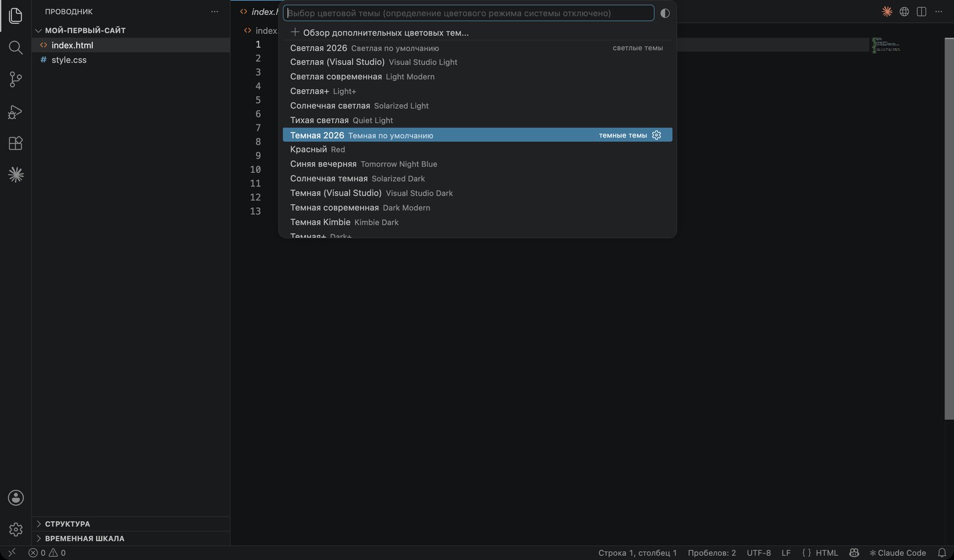Change file encoding via UTF-8
Viewport: 954px width, 560px height.
click(x=758, y=553)
